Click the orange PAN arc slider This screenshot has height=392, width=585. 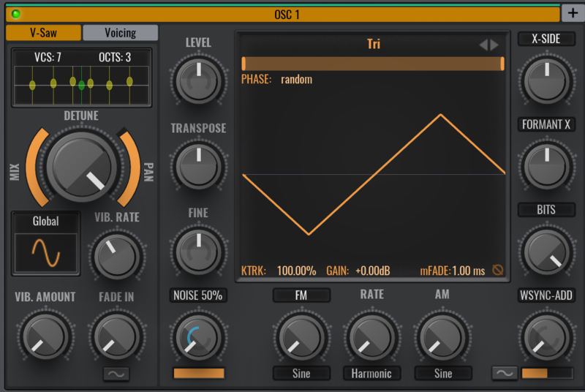tap(131, 167)
